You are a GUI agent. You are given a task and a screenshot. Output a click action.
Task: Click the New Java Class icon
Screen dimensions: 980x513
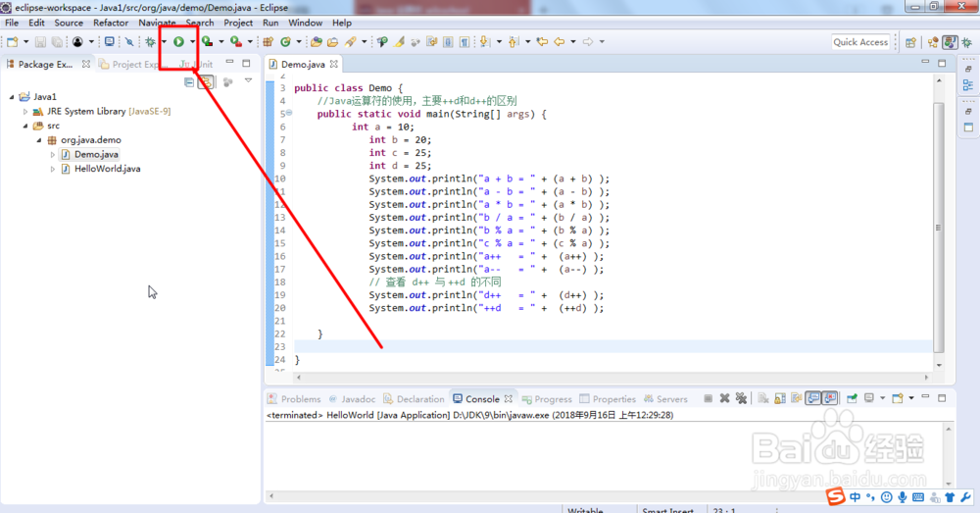(x=285, y=42)
